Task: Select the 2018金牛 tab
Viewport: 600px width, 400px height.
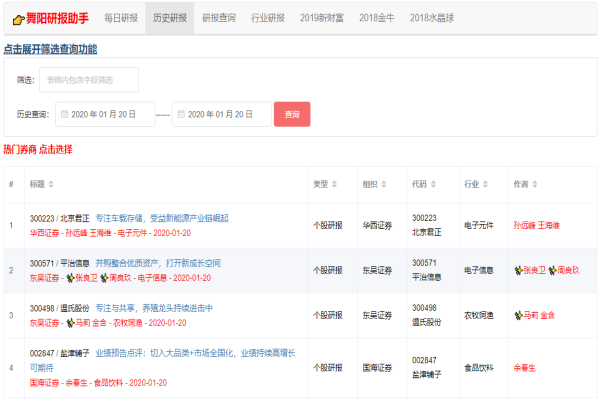Action: (x=377, y=18)
